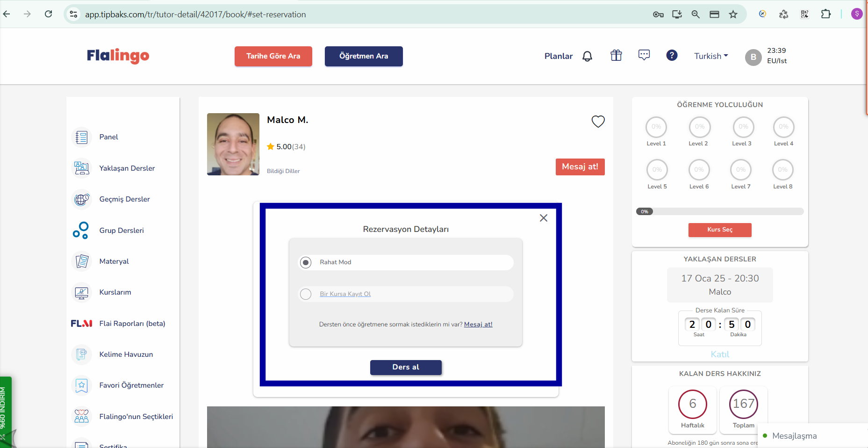Click the Favori Öğretmenler star icon
This screenshot has width=868, height=448.
pyautogui.click(x=81, y=385)
